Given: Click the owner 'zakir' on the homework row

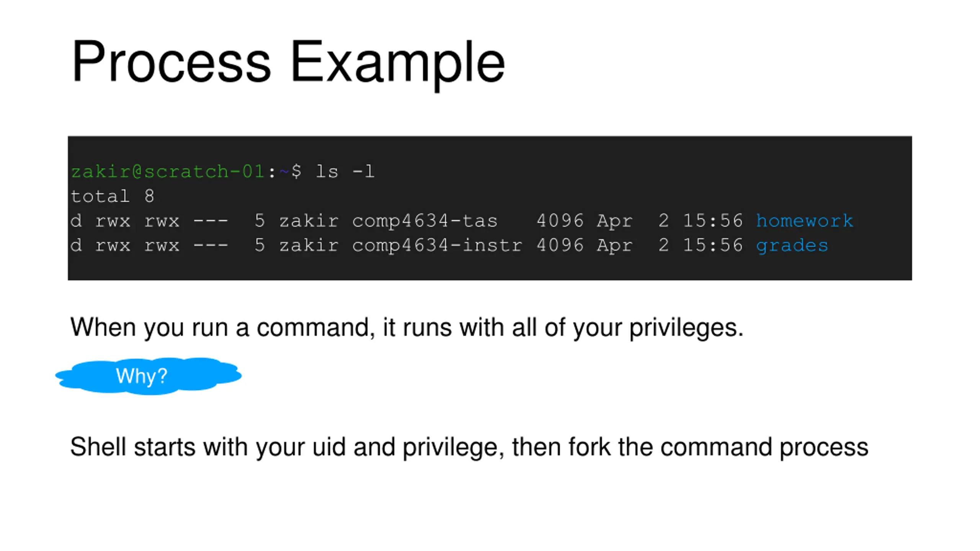Looking at the screenshot, I should pos(309,221).
